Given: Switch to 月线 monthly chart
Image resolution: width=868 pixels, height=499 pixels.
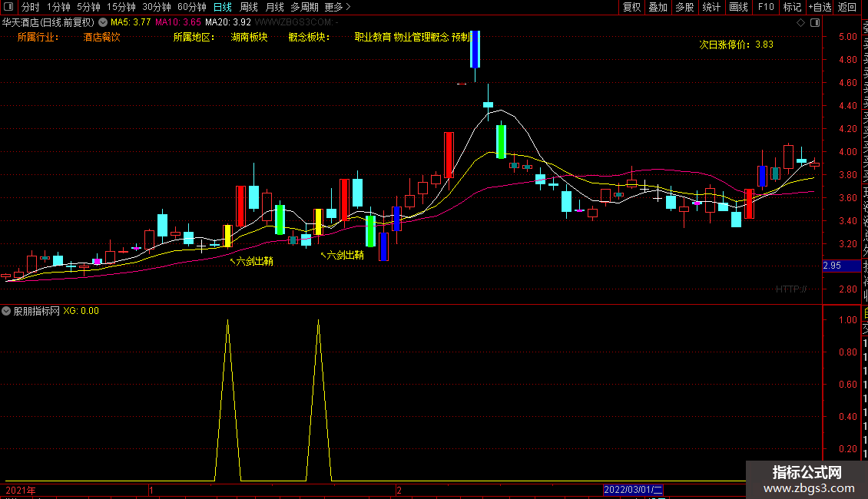Looking at the screenshot, I should [x=274, y=7].
